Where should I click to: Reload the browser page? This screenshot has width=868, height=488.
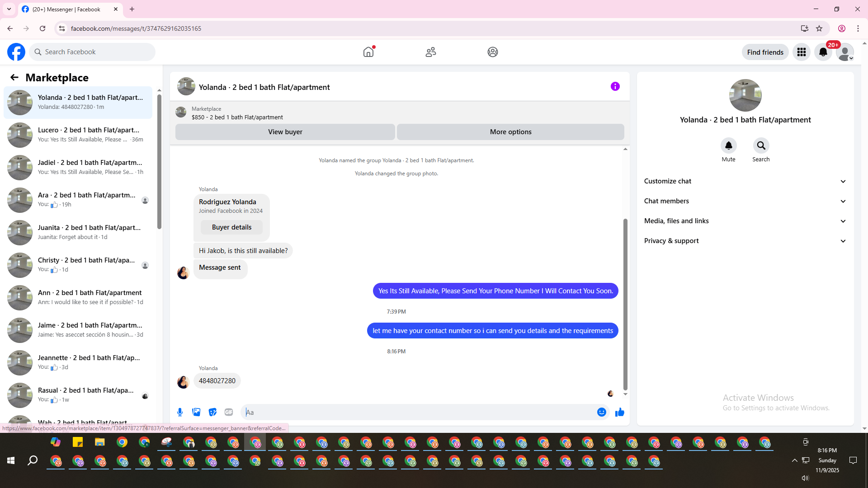tap(42, 28)
